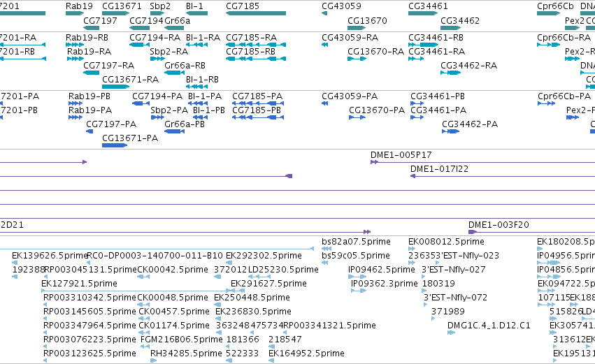Click EST IP09462.5prime
The image size is (595, 364).
pyautogui.click(x=381, y=270)
